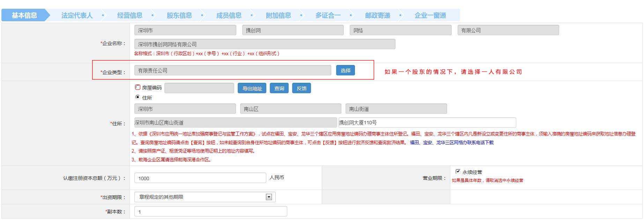Click the 深圳市南山区南山街道 combined address field

point(236,123)
